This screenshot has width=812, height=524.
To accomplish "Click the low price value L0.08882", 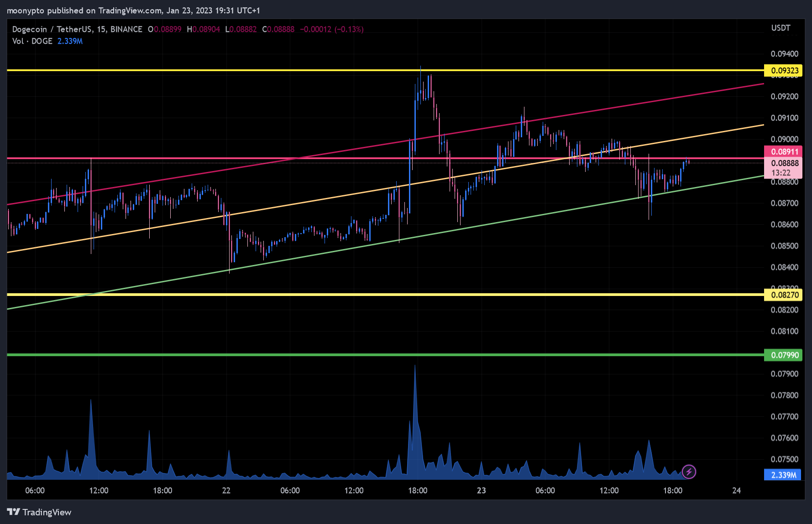I will [x=241, y=29].
